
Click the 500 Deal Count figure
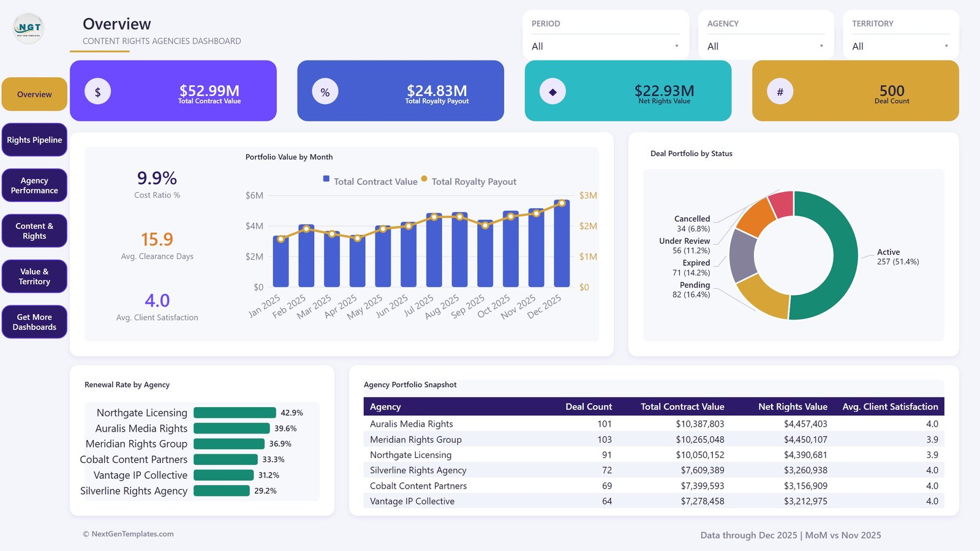click(892, 91)
